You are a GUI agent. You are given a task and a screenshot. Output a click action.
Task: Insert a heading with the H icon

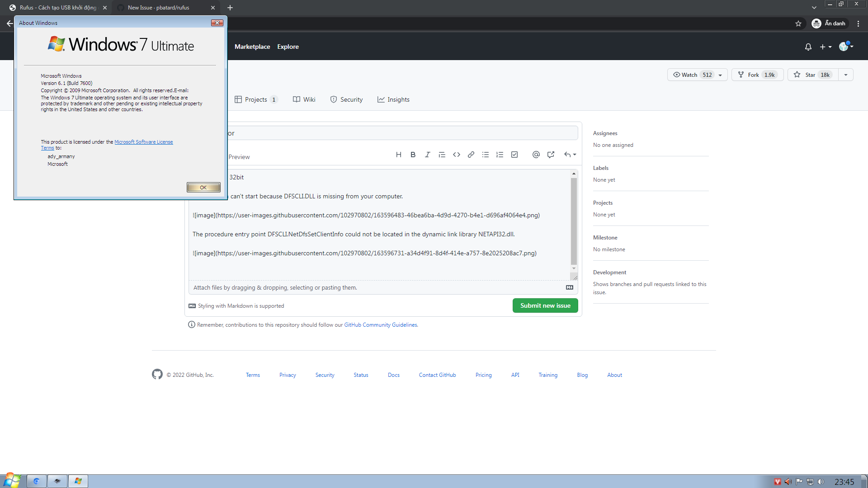(398, 155)
